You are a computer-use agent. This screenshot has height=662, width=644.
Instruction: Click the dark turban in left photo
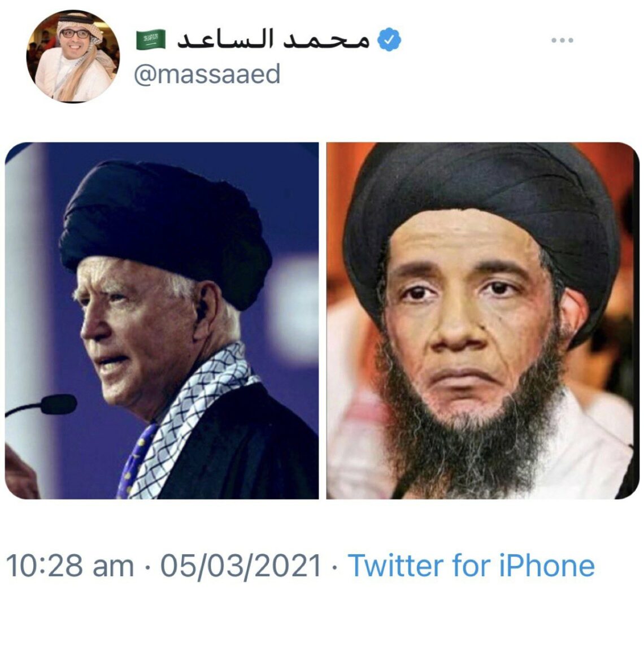[165, 228]
